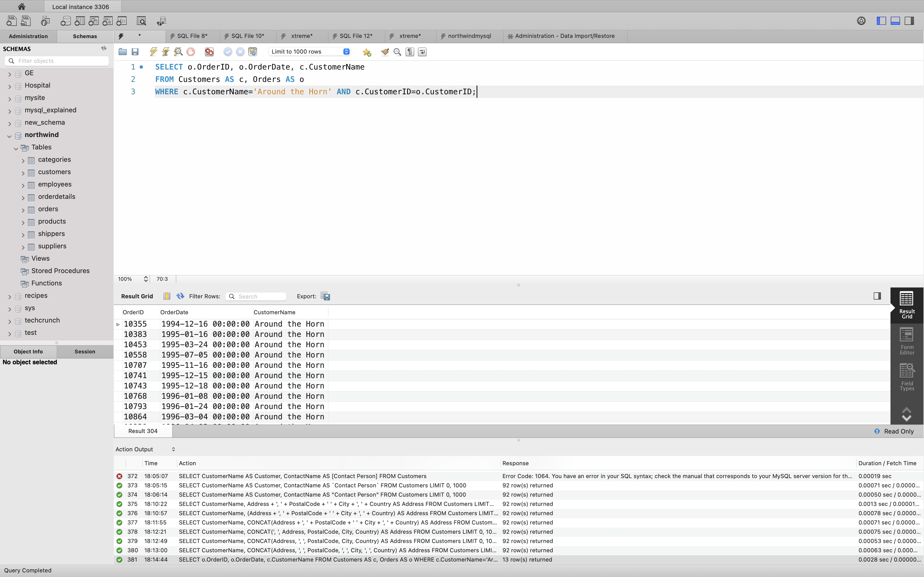Export the result set to file
The width and height of the screenshot is (924, 577).
(x=325, y=296)
